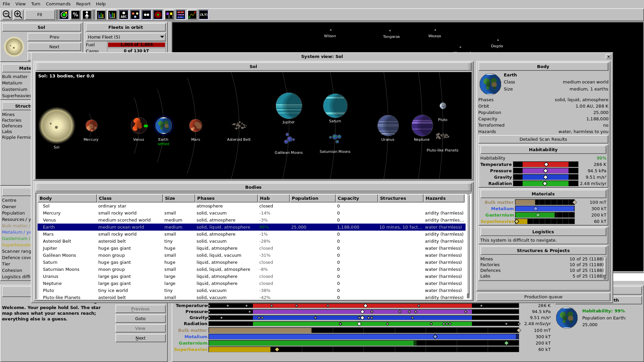Viewport: 644px width, 362px height.
Task: Click the three colored circles icon
Action: (x=135, y=15)
